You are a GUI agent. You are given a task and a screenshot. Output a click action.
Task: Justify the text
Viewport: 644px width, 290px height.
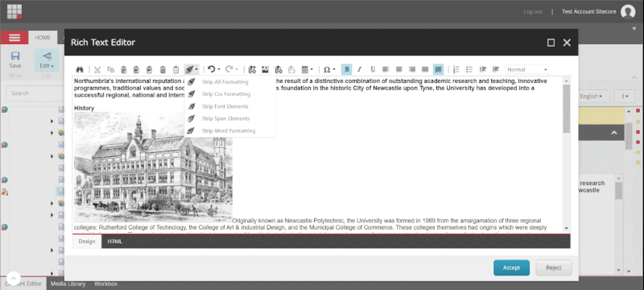(425, 69)
